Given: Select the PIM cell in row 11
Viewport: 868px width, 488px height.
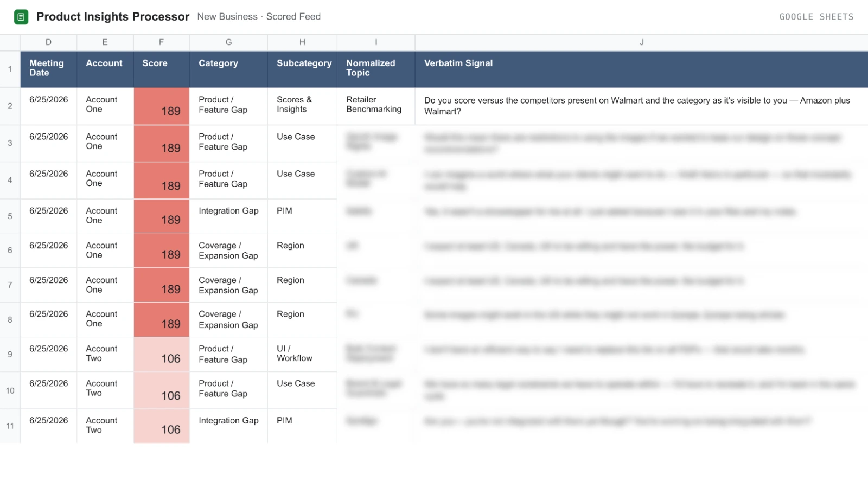Looking at the screenshot, I should pos(303,426).
